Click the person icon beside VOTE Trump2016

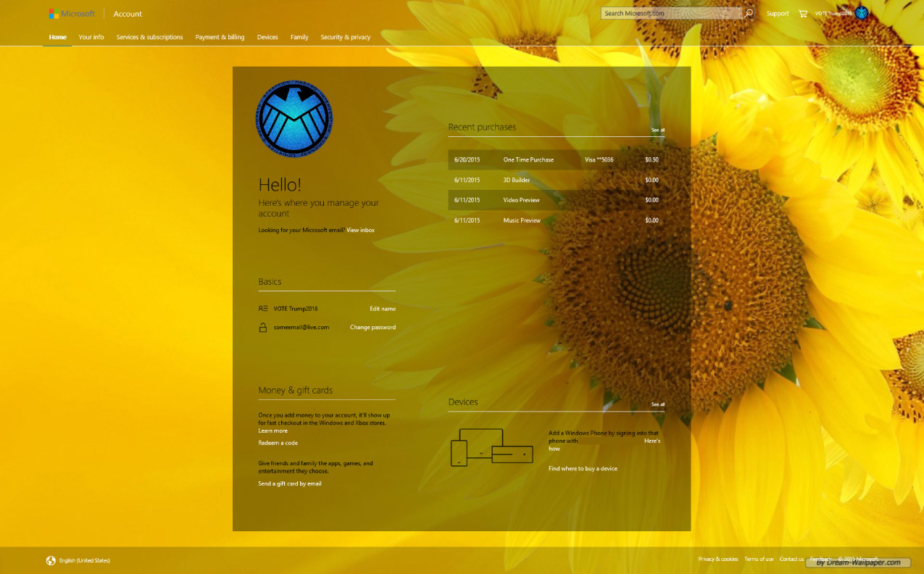click(263, 307)
